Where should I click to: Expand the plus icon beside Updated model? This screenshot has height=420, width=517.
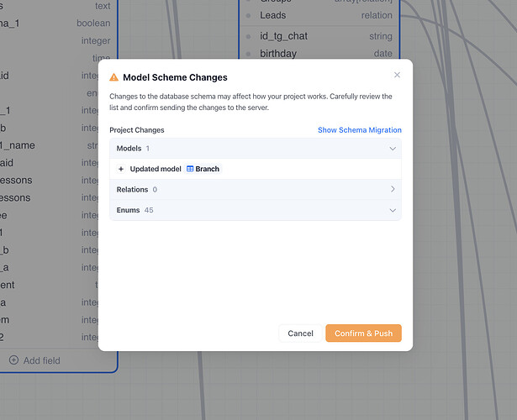pyautogui.click(x=121, y=169)
